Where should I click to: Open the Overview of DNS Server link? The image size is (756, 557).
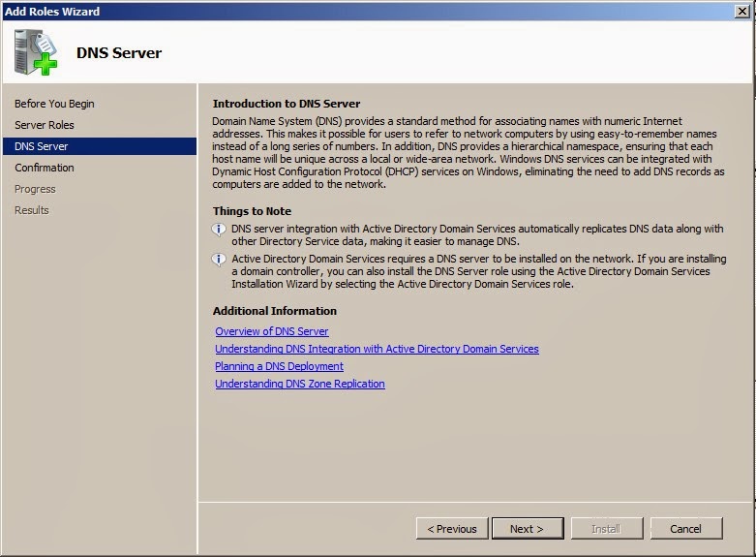point(272,331)
